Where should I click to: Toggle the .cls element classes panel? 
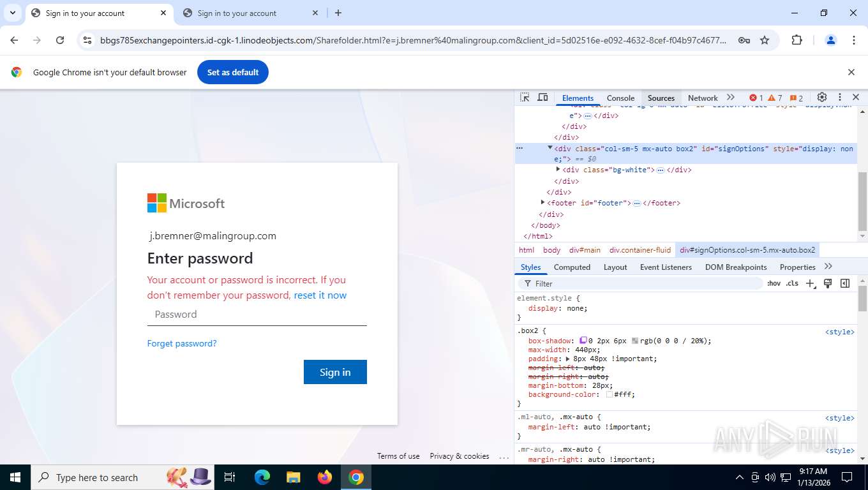click(x=792, y=283)
